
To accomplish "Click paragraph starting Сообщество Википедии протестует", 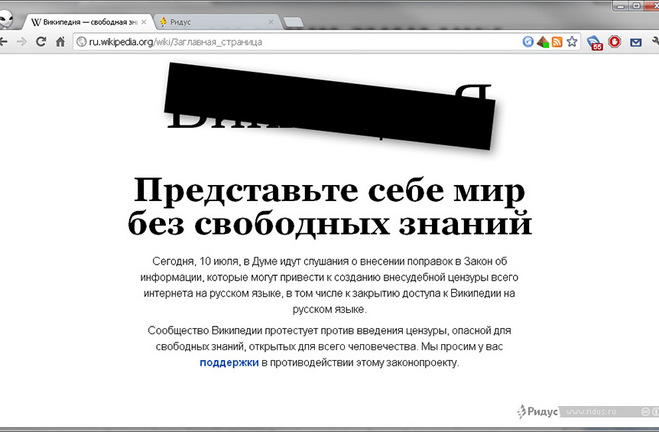I will [330, 346].
